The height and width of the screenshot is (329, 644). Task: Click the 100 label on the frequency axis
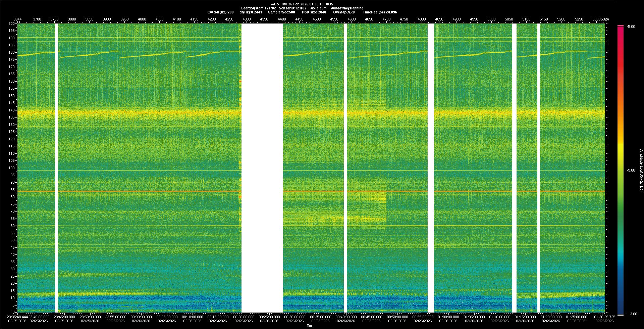pos(11,168)
